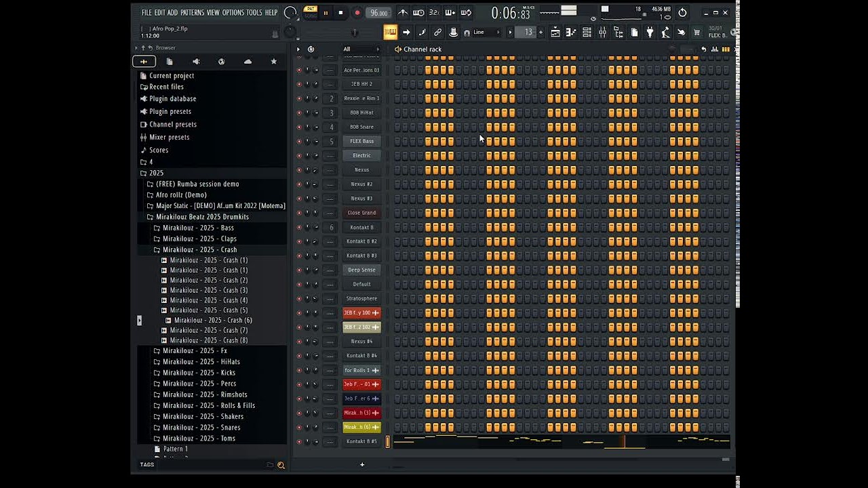
Task: Toggle the Channel rack view icon
Action: click(587, 32)
